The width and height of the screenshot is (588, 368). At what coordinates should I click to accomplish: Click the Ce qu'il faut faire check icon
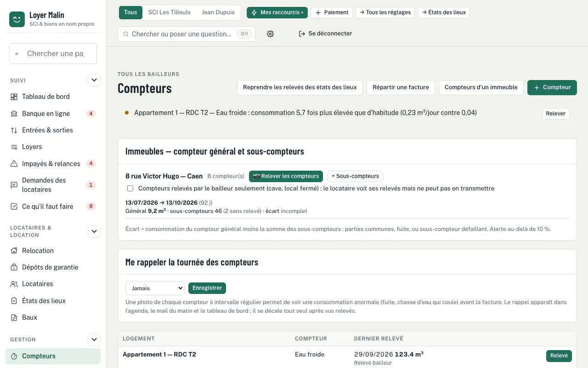14,207
